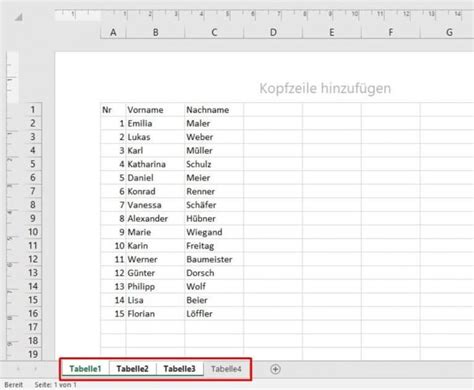
Task: Click the Bereit status bar label
Action: pos(14,385)
